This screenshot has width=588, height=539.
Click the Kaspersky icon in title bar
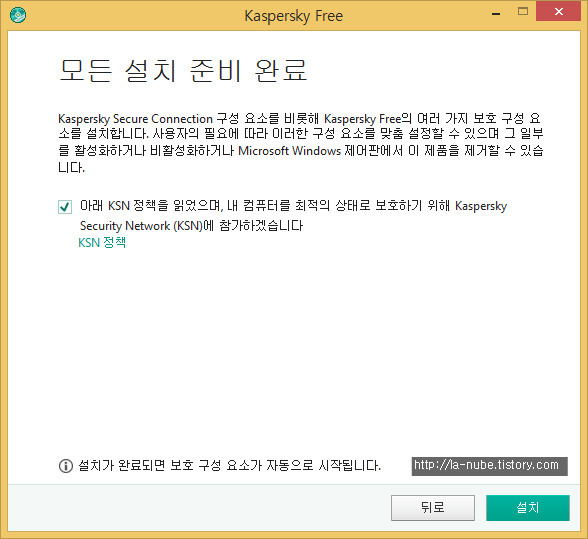18,15
